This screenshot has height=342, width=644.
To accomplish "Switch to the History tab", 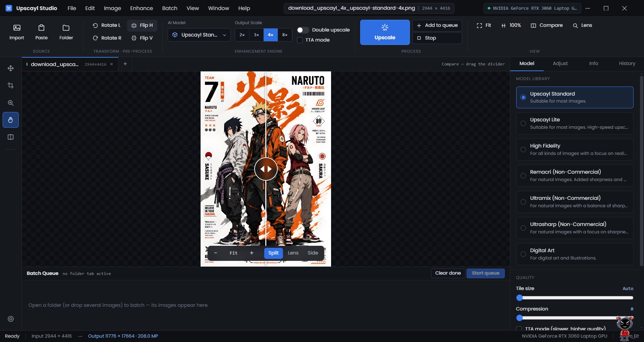I will click(x=627, y=63).
